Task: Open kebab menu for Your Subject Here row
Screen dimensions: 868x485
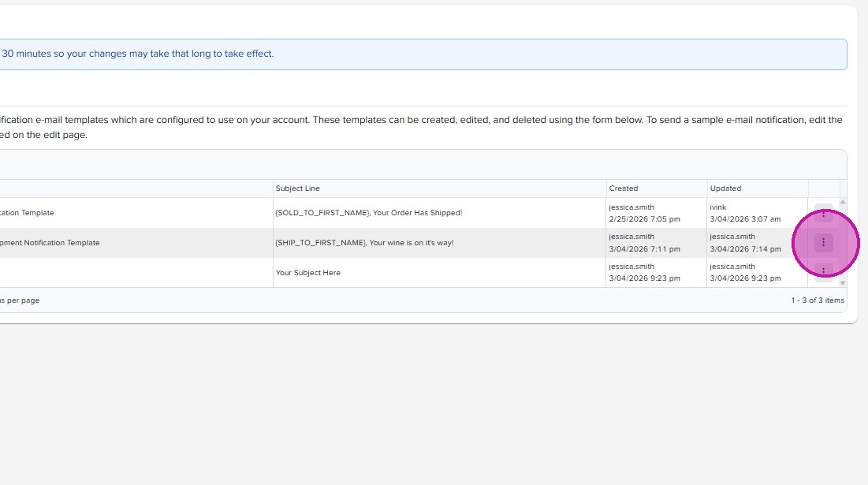Action: (823, 270)
